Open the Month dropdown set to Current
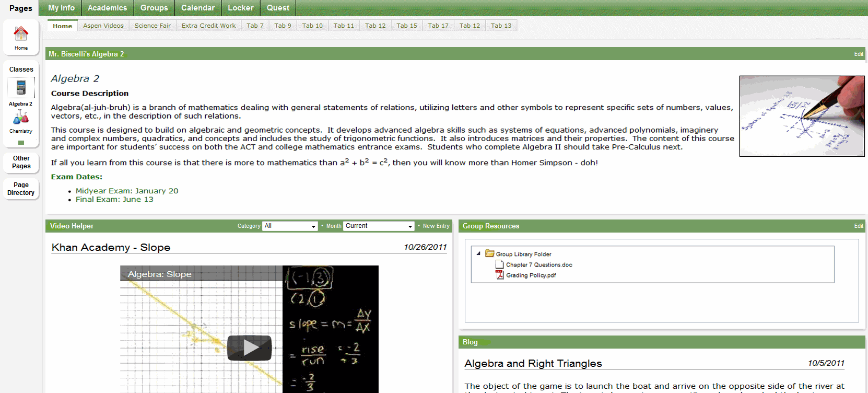This screenshot has width=868, height=393. pyautogui.click(x=379, y=226)
